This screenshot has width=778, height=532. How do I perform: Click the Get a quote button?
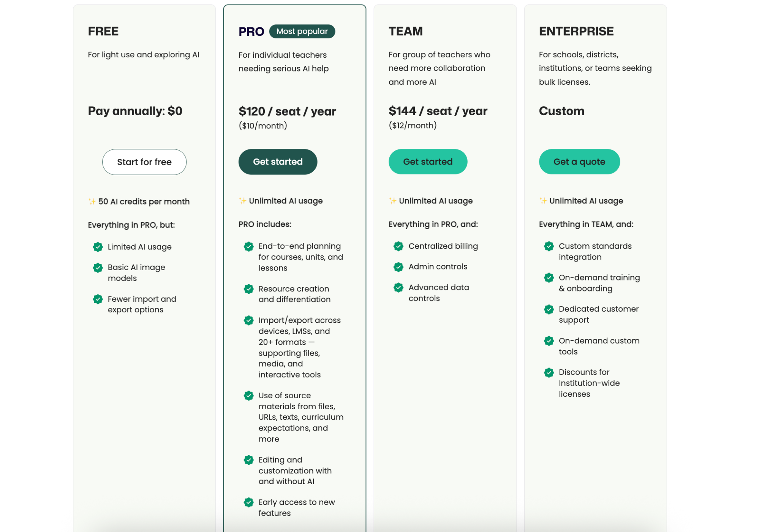579,162
